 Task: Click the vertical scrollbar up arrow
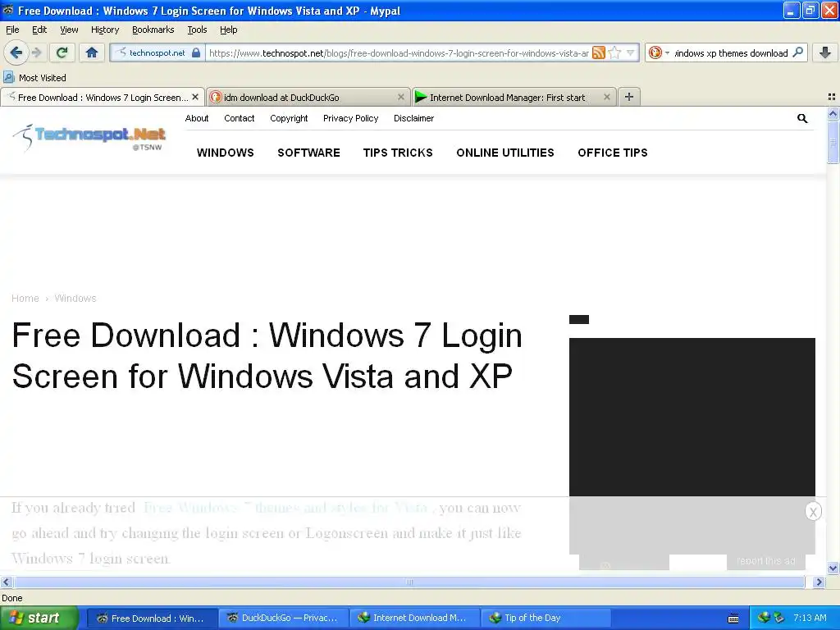833,113
